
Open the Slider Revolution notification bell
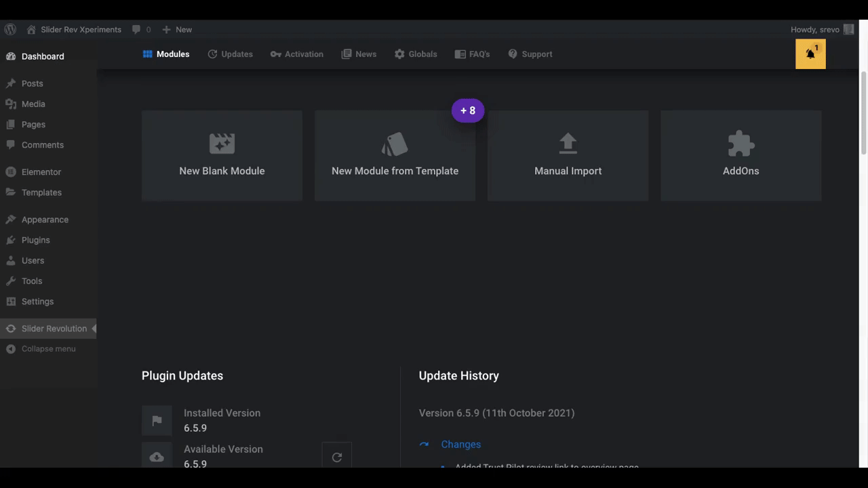(x=810, y=54)
